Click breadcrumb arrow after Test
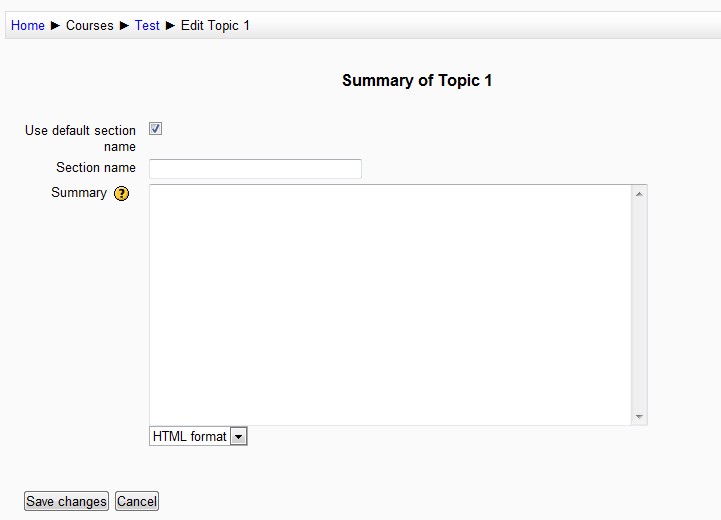The height and width of the screenshot is (520, 721). pyautogui.click(x=170, y=25)
